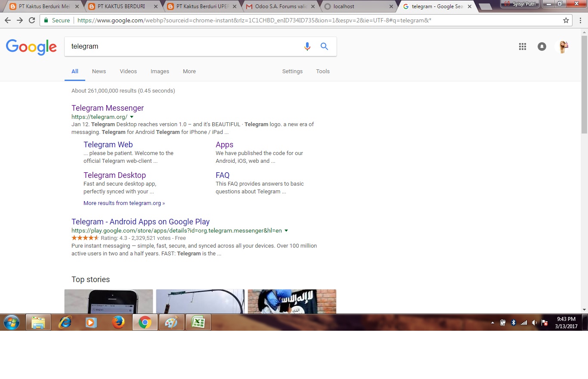Switch to Images results tab

click(x=160, y=71)
